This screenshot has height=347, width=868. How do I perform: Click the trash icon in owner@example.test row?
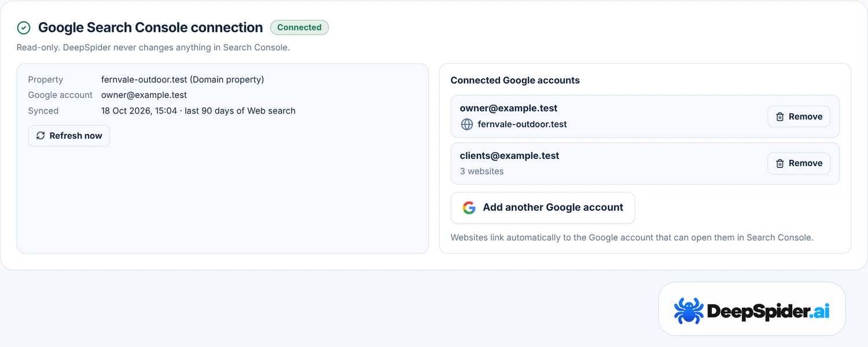[780, 116]
